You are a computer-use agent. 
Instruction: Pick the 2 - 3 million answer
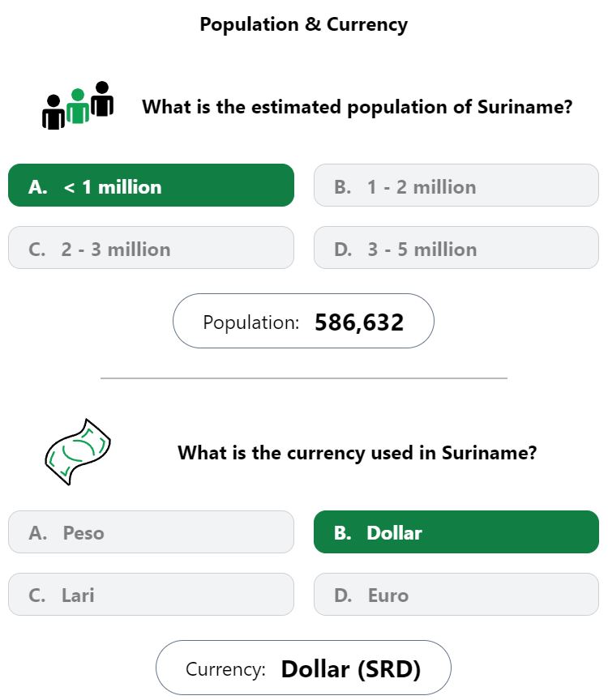(x=151, y=248)
